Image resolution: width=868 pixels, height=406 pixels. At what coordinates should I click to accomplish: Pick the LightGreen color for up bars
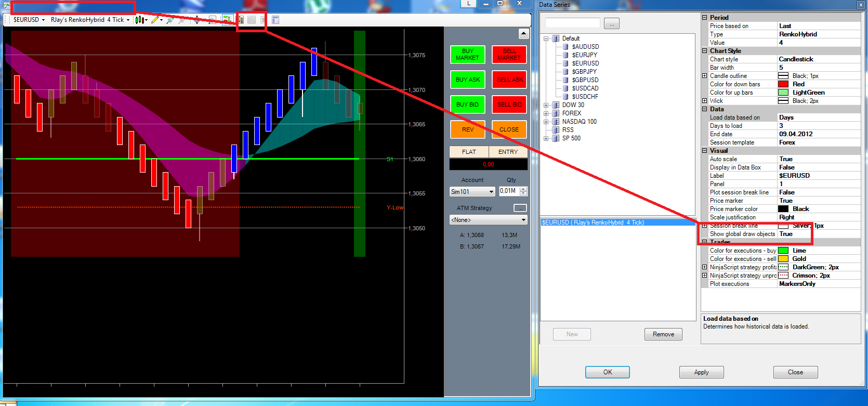pos(783,93)
